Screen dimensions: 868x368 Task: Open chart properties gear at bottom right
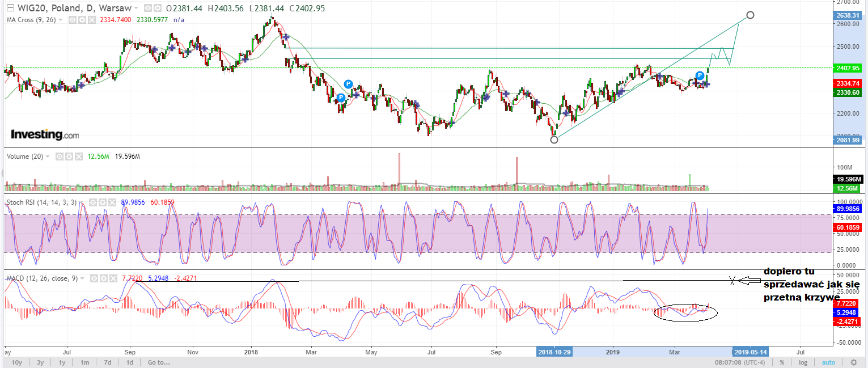853,362
